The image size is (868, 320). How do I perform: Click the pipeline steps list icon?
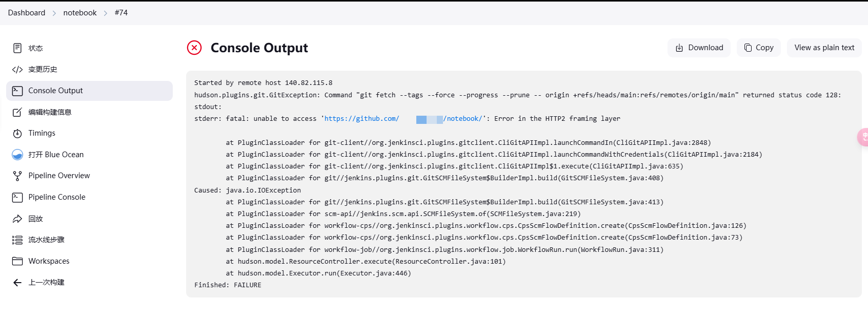coord(17,240)
